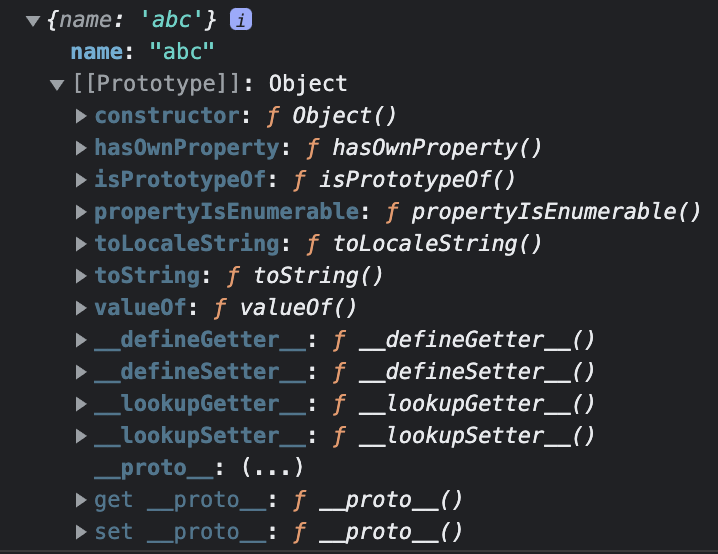Viewport: 718px width, 554px height.
Task: Expand the get __proto__ accessor
Action: coord(81,500)
